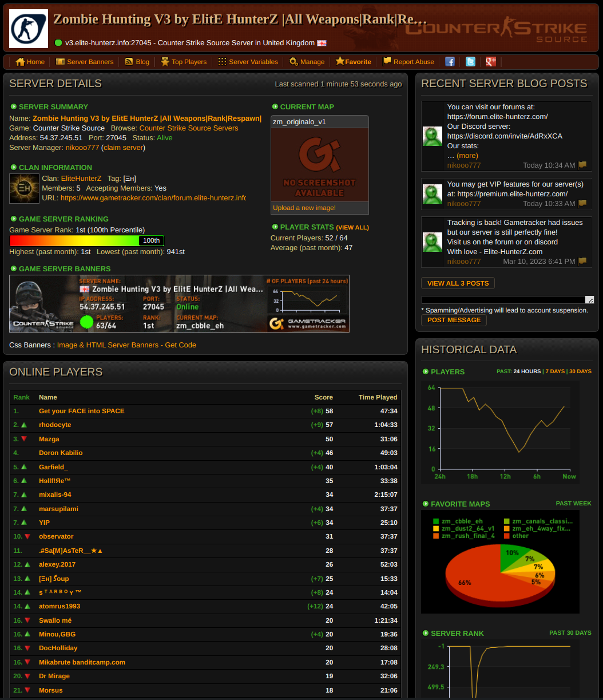Click the server rank percentile bar

pyautogui.click(x=86, y=240)
